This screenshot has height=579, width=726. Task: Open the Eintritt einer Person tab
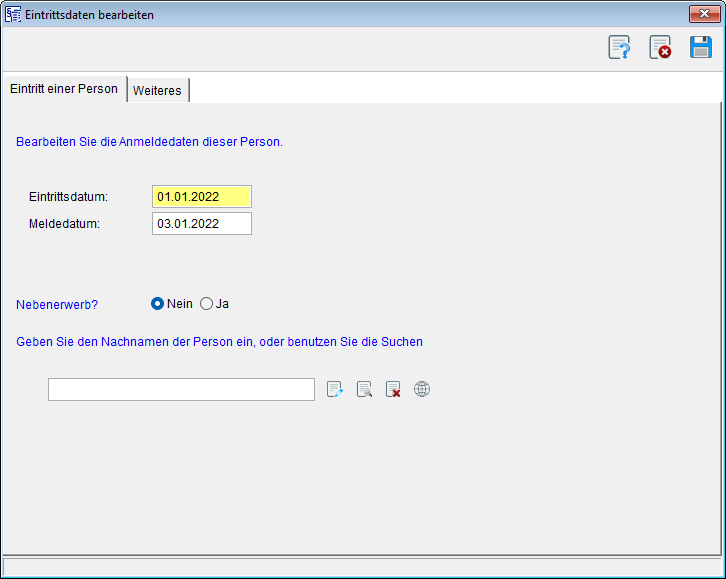(64, 89)
